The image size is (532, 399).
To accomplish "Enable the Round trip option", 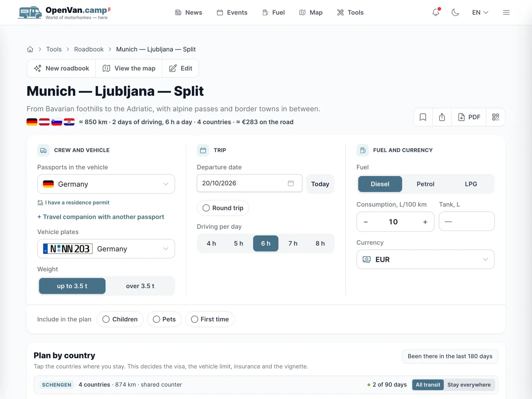I will [223, 208].
